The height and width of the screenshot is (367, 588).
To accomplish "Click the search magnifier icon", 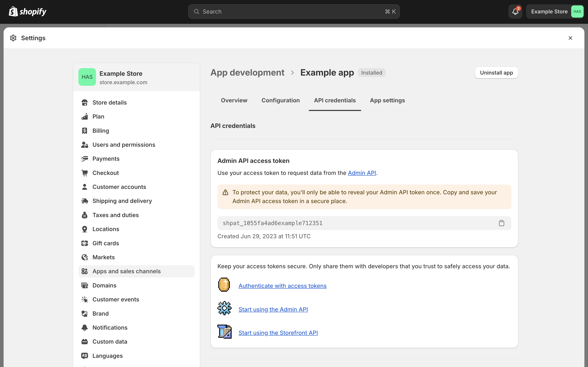I will coord(196,11).
